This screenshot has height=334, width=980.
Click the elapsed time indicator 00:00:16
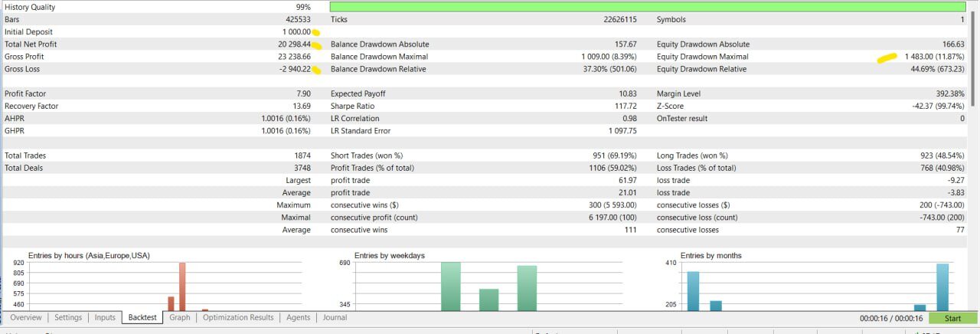(x=893, y=319)
